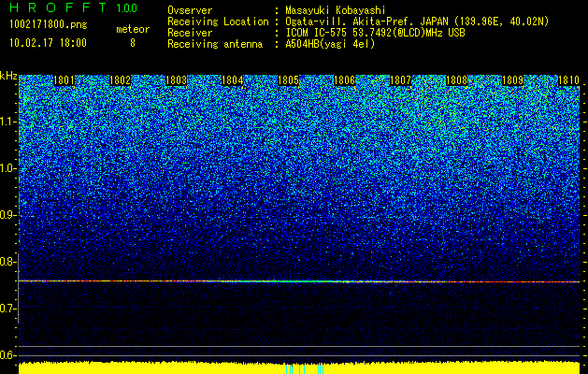
Task: Click the 1807 time marker
Action: [400, 80]
